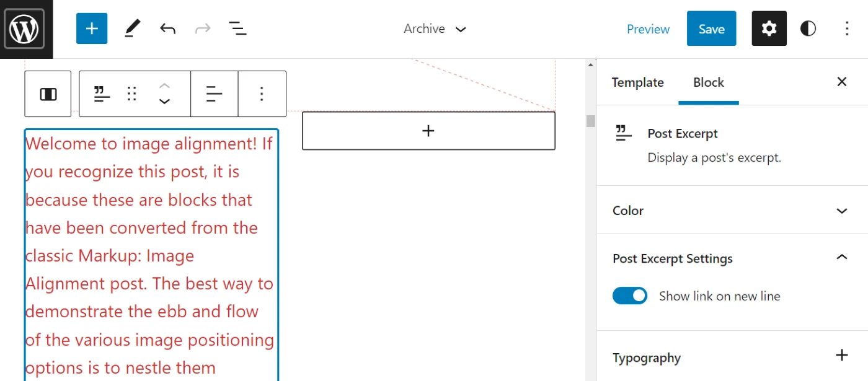
Task: Open the block inserter plus button
Action: (92, 28)
